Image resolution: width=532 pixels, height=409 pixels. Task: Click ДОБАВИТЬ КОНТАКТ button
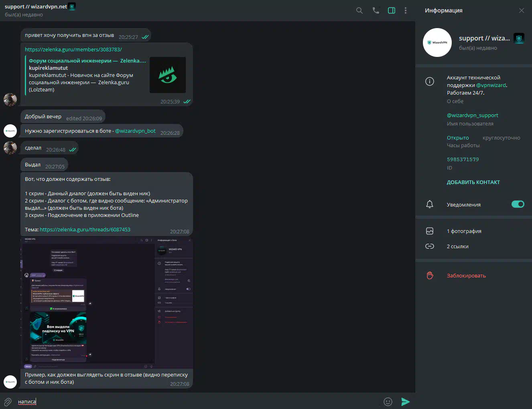473,182
